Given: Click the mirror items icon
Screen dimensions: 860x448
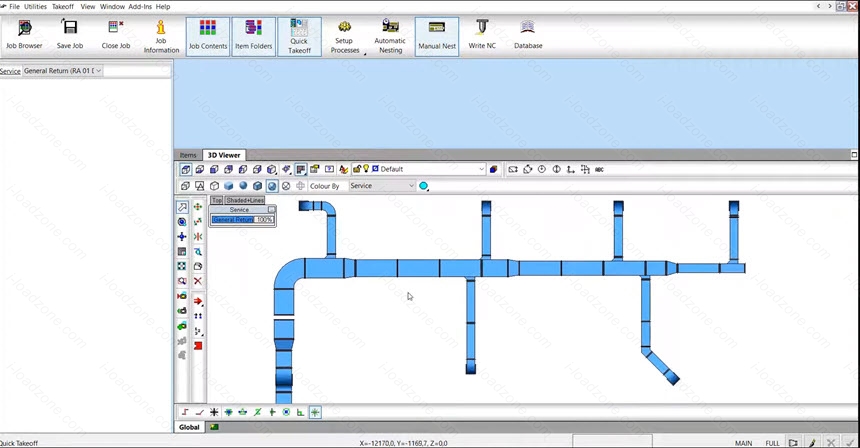Looking at the screenshot, I should [x=198, y=236].
